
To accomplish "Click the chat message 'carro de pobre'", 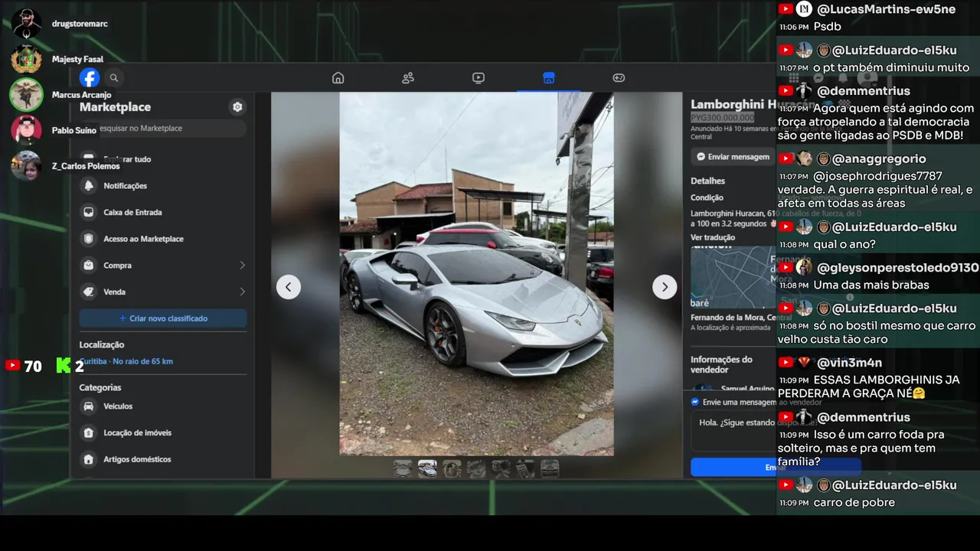I will pyautogui.click(x=854, y=503).
